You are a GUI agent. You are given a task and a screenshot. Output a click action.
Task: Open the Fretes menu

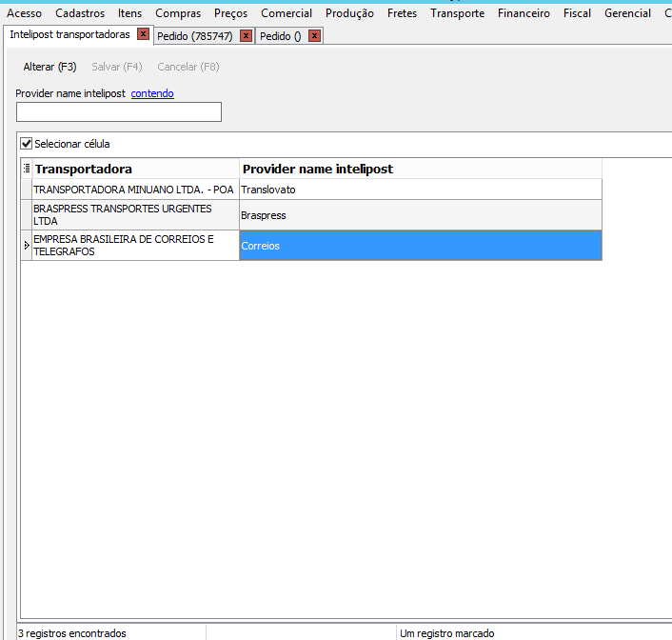(402, 13)
